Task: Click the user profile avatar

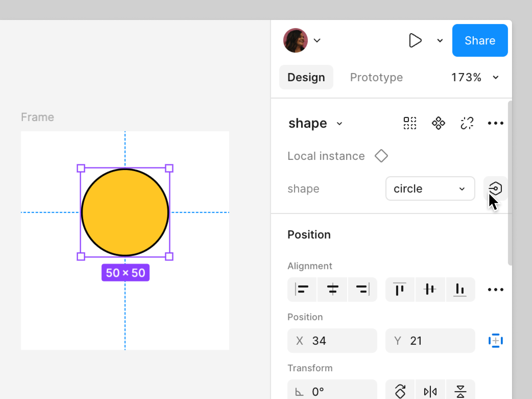Action: pos(295,40)
